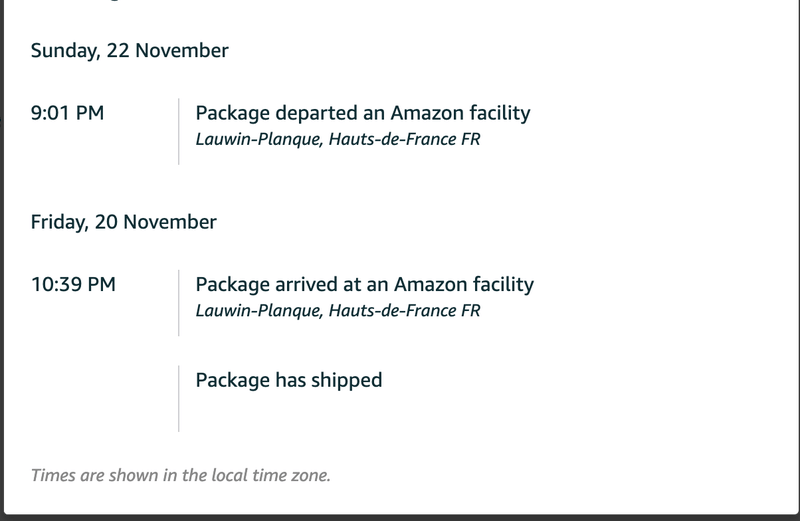Select the 9:01 PM timestamp

tap(67, 113)
